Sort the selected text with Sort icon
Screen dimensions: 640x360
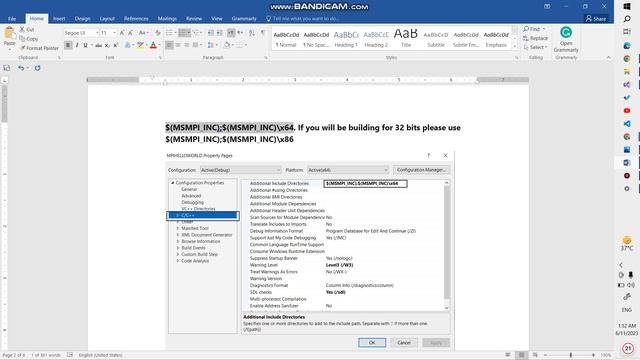click(x=252, y=33)
